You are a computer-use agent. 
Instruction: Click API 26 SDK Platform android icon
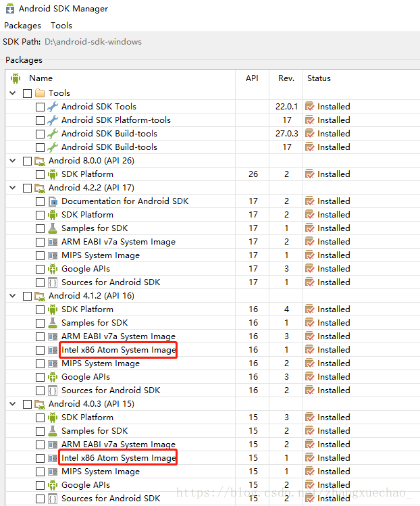point(53,174)
